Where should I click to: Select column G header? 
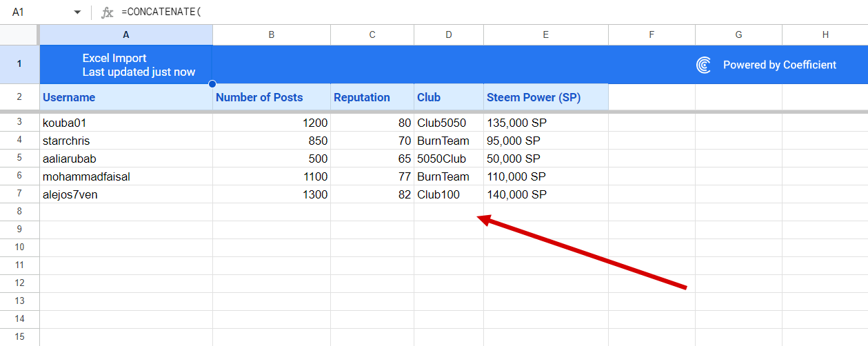coord(738,34)
